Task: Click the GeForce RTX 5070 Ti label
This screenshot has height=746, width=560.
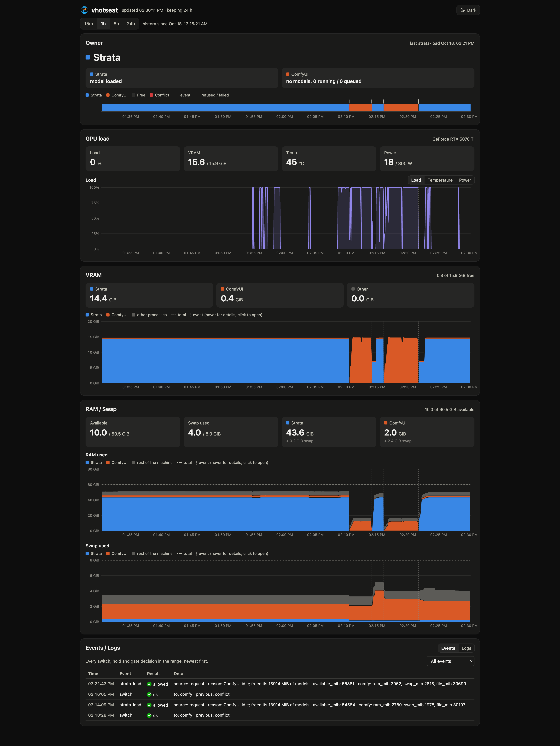Action: [453, 139]
